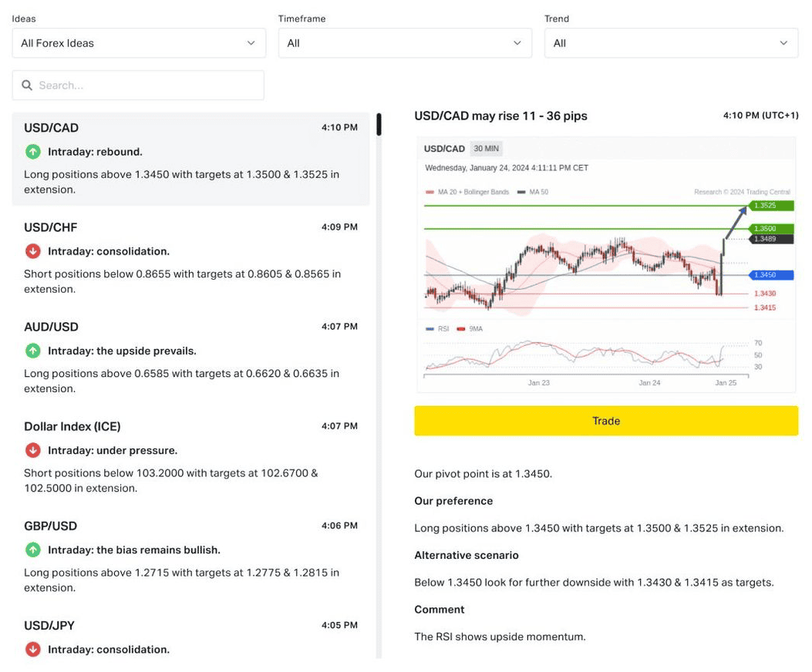This screenshot has height=672, width=812.
Task: Click 'Intraday: rebound.' text
Action: click(x=96, y=152)
